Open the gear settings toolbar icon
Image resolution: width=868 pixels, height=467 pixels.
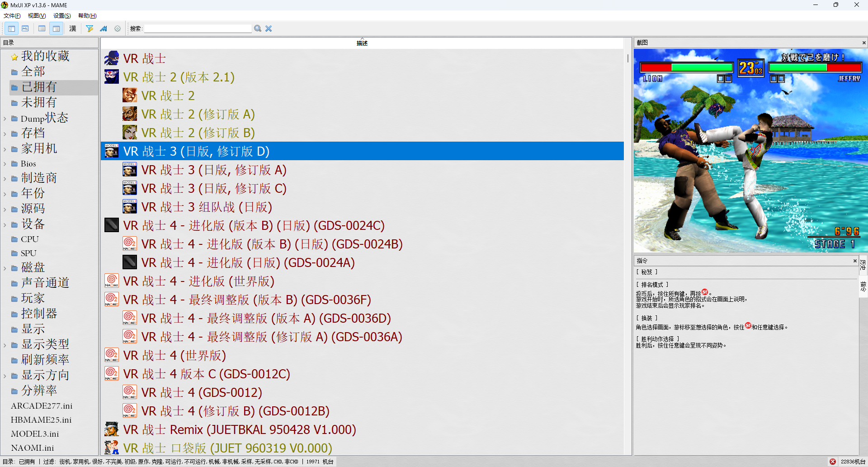pyautogui.click(x=118, y=29)
